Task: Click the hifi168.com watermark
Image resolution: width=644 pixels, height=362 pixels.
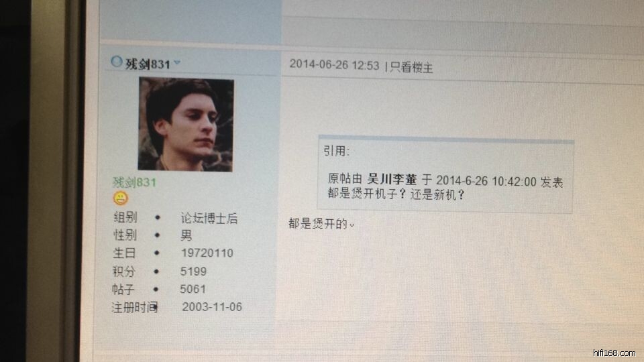Action: point(614,353)
